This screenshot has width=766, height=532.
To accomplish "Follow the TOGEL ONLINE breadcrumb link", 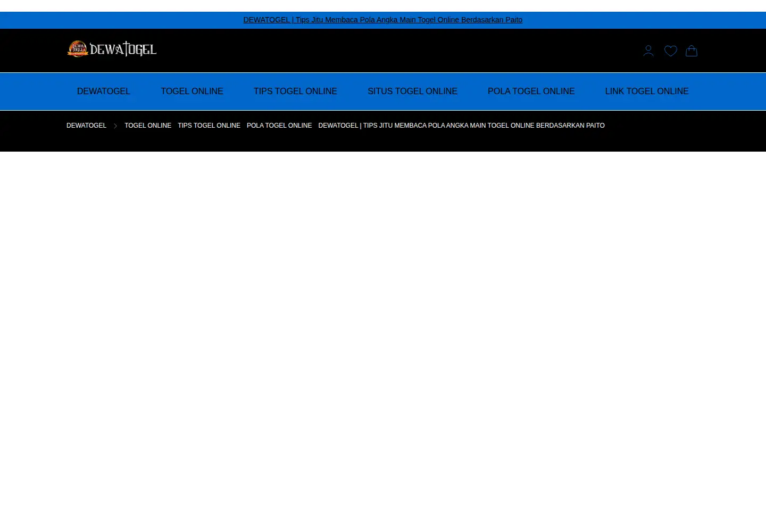I will [x=148, y=126].
